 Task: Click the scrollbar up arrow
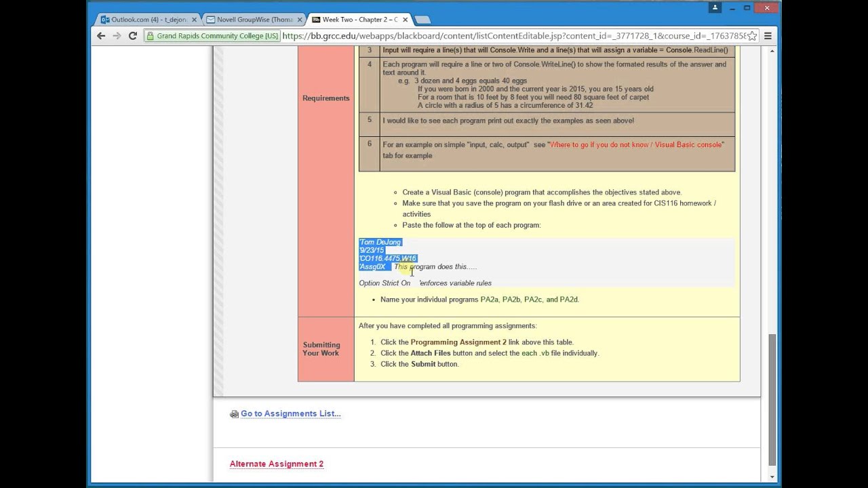pyautogui.click(x=772, y=52)
